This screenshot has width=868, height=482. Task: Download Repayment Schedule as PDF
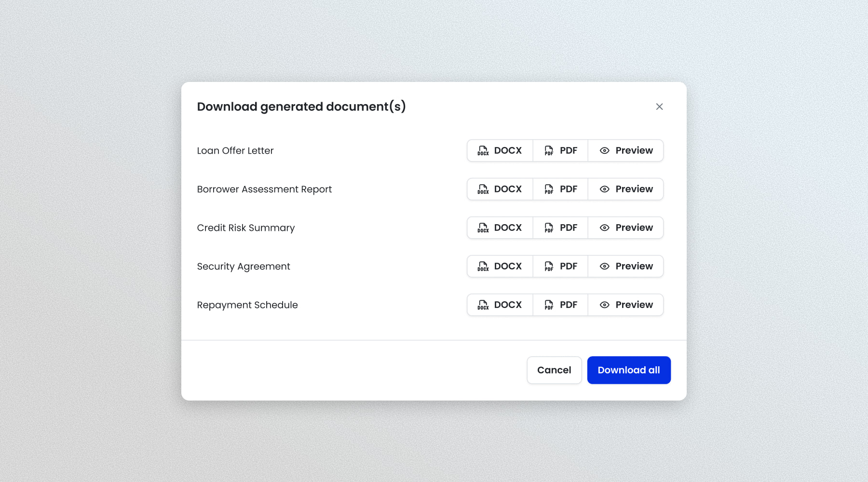point(560,305)
